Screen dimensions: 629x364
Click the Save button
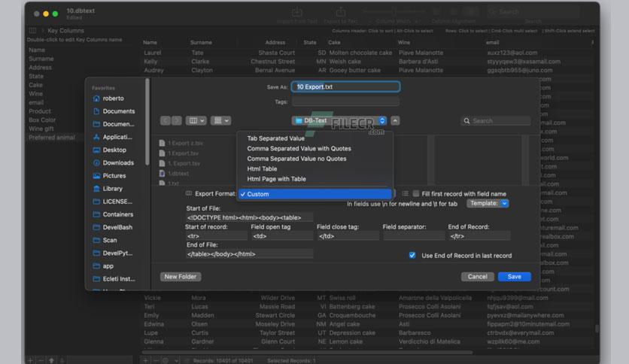click(x=515, y=277)
